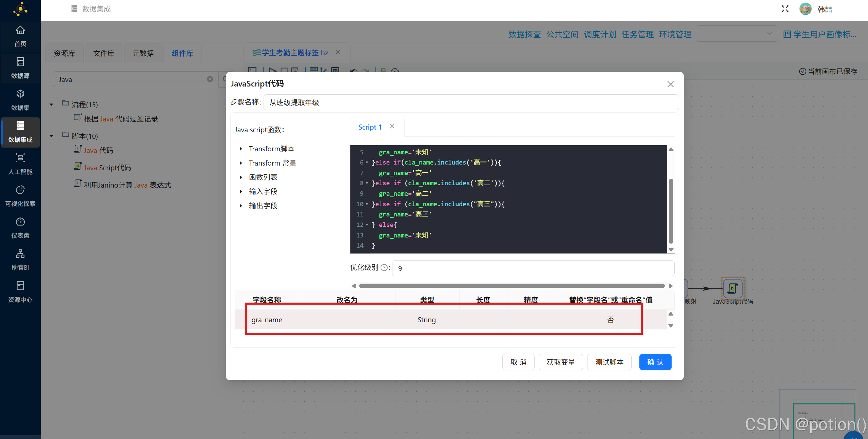Open the 公共空间 link
Viewport: 868px width, 439px height.
click(x=562, y=34)
